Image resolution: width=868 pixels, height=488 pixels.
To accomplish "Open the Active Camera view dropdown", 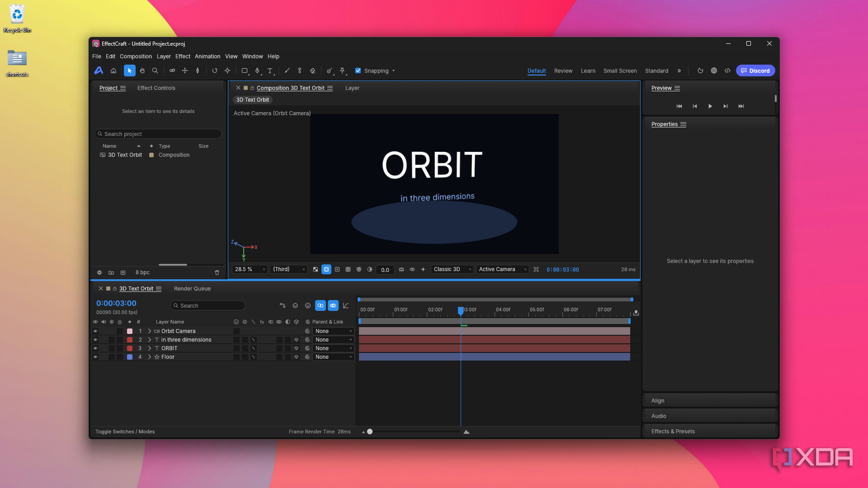I will 502,269.
